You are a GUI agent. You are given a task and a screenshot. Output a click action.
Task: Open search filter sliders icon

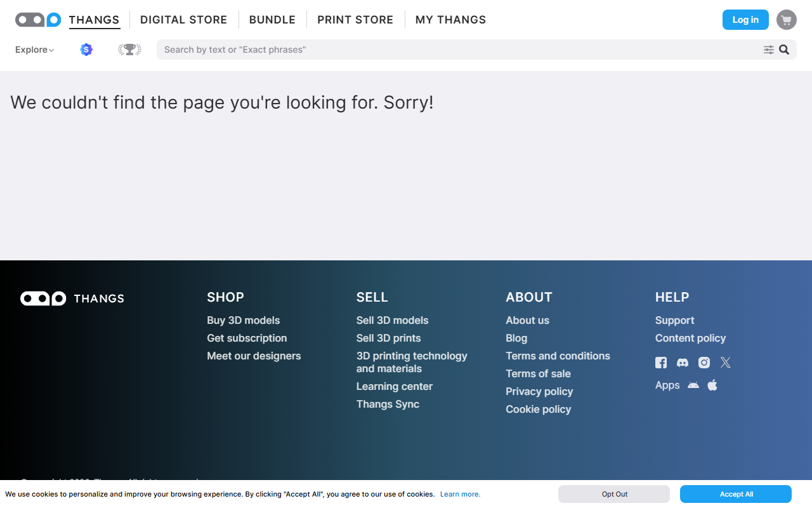[x=769, y=50]
